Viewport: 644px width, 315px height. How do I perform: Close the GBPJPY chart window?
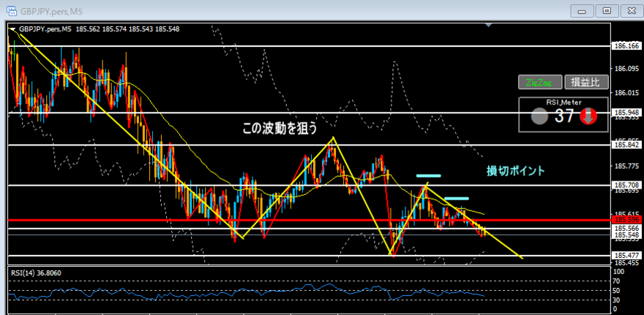point(629,10)
